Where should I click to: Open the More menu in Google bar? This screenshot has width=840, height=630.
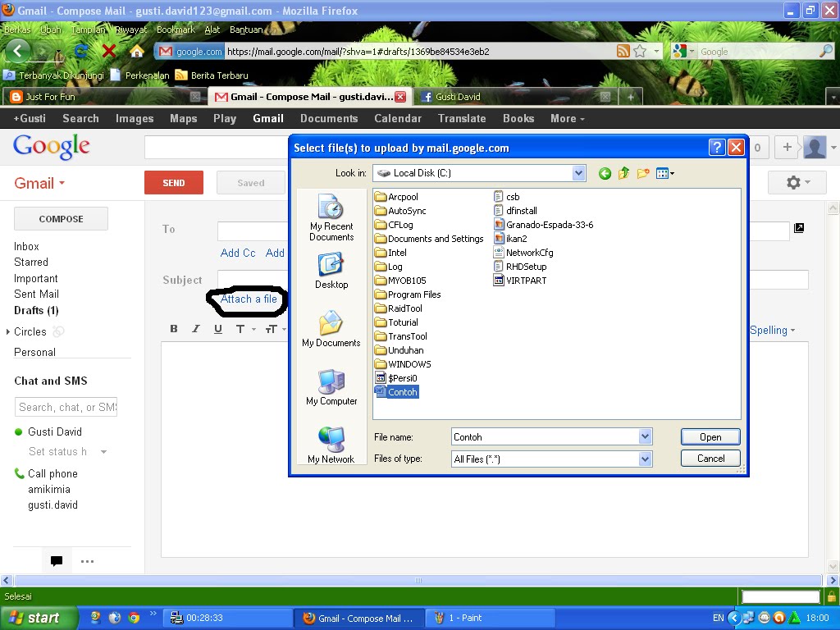point(568,118)
